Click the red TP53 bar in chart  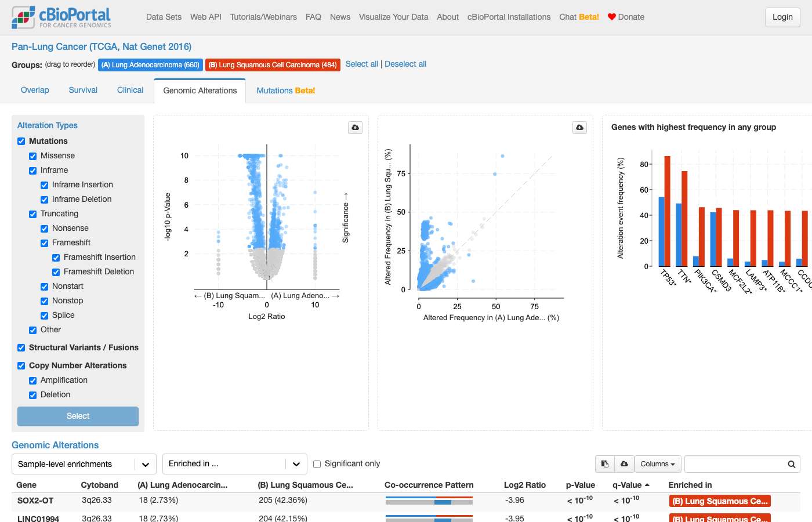[x=668, y=211]
